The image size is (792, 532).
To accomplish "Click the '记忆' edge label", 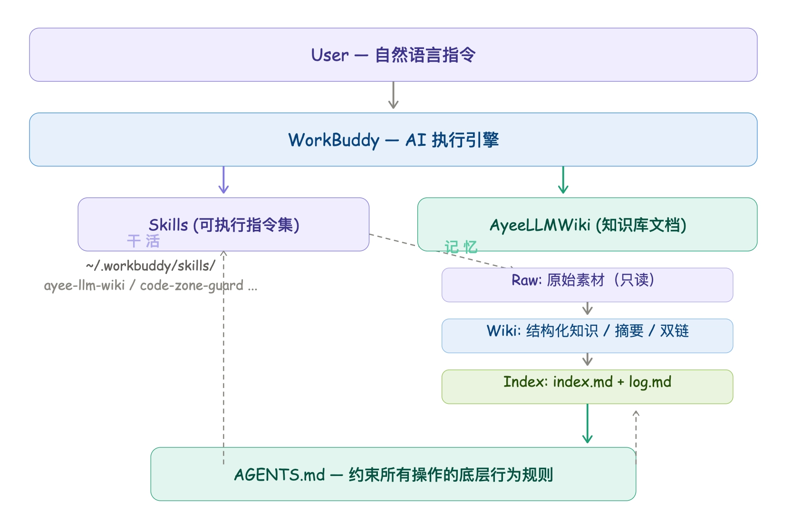I will pyautogui.click(x=461, y=247).
